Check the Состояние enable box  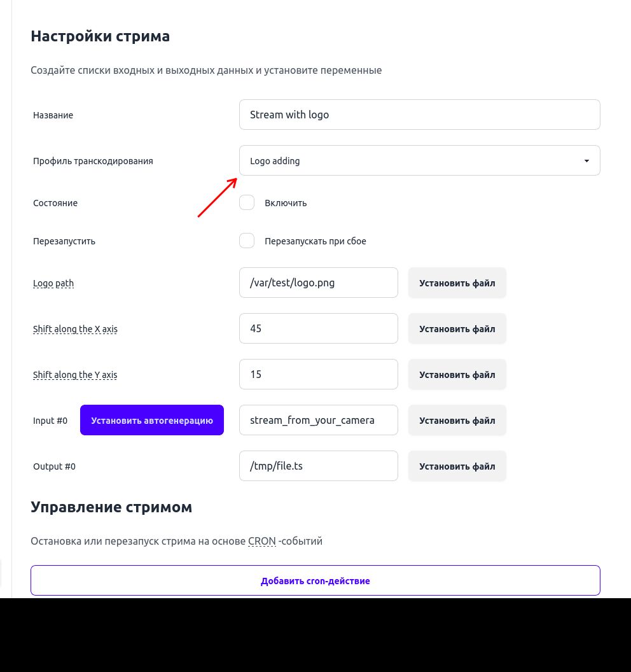(x=247, y=202)
